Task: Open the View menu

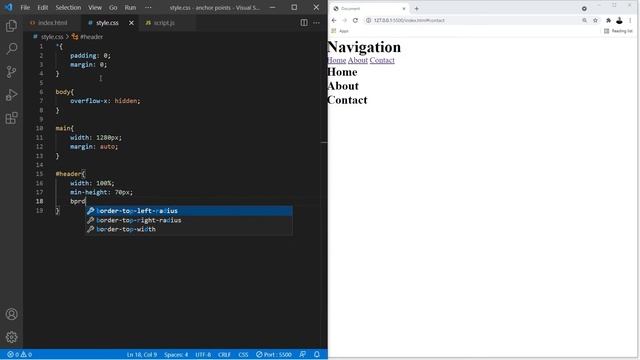Action: pos(95,7)
